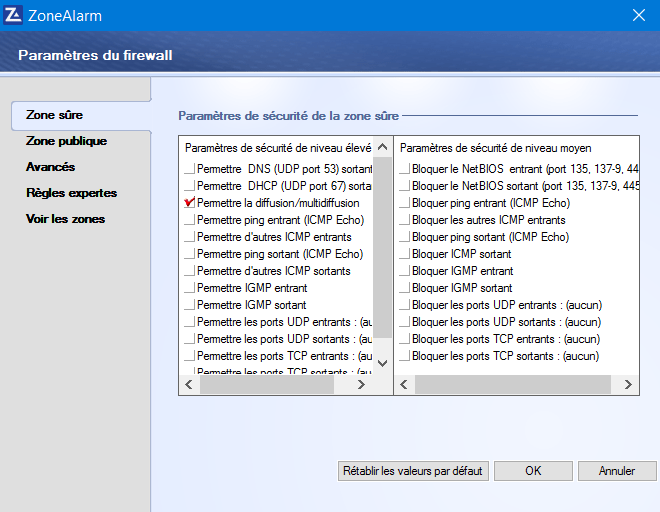Open the Zone publique tab

pyautogui.click(x=67, y=141)
